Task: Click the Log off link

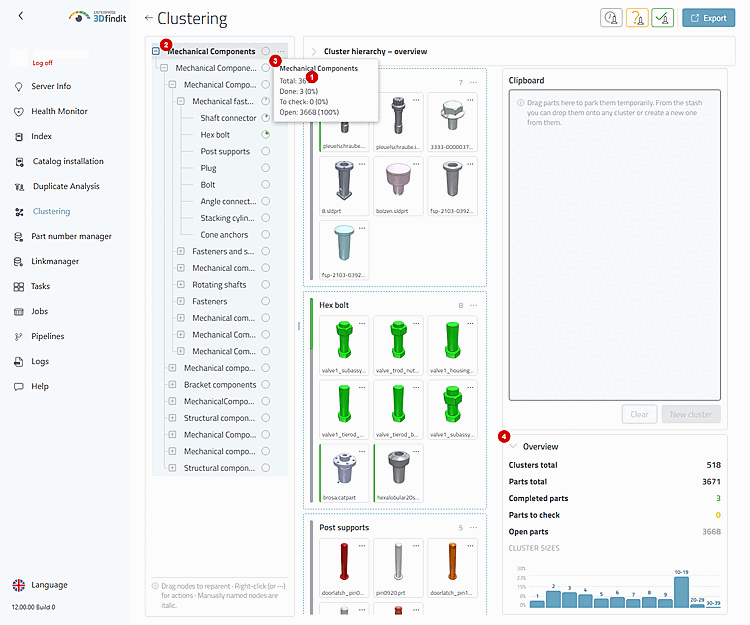Action: click(x=42, y=63)
